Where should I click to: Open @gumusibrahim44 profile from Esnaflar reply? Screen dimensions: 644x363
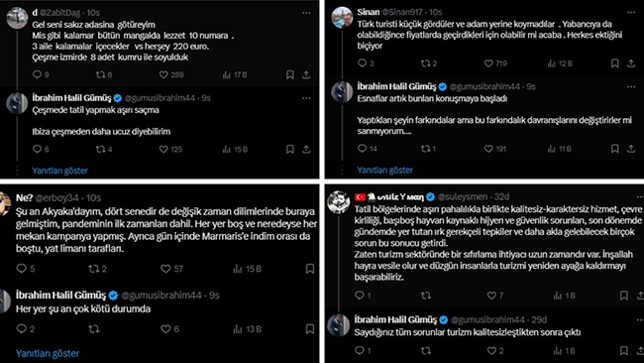tap(484, 86)
